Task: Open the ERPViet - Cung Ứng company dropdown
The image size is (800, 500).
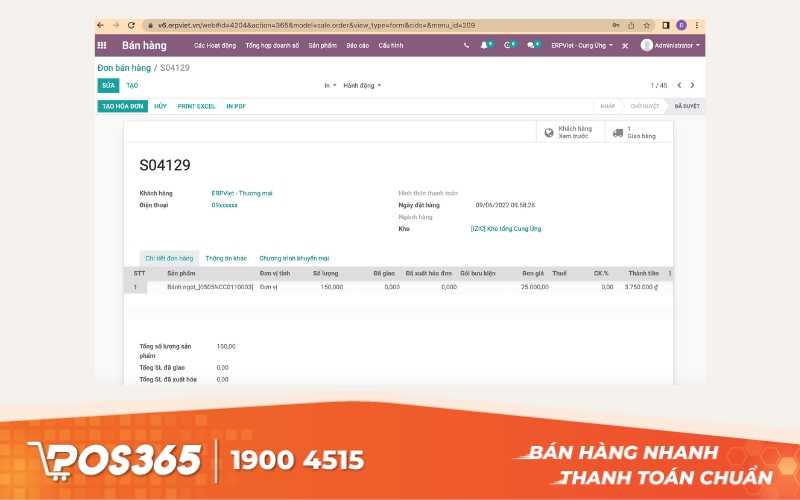Action: coord(582,45)
